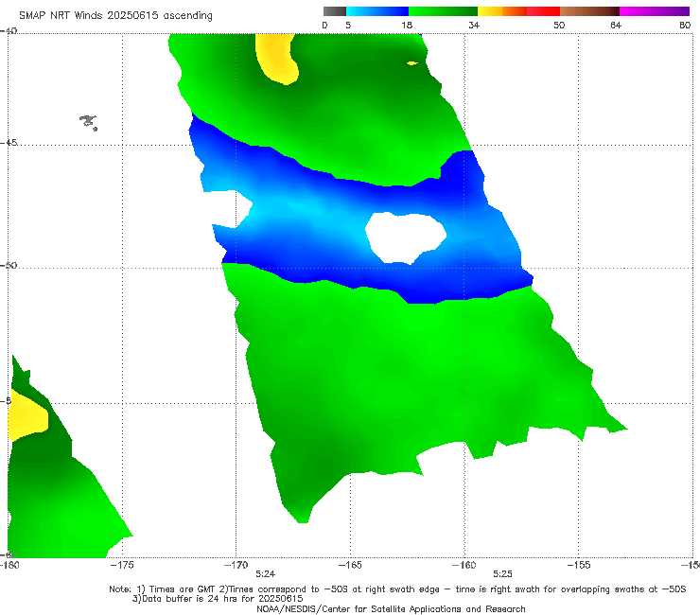Click the '34' color scale label
Image resolution: width=700 pixels, height=615 pixels.
[x=474, y=25]
